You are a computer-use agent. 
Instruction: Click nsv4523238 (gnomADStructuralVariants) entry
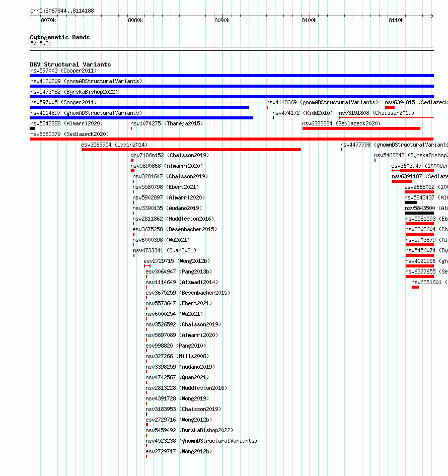click(201, 441)
